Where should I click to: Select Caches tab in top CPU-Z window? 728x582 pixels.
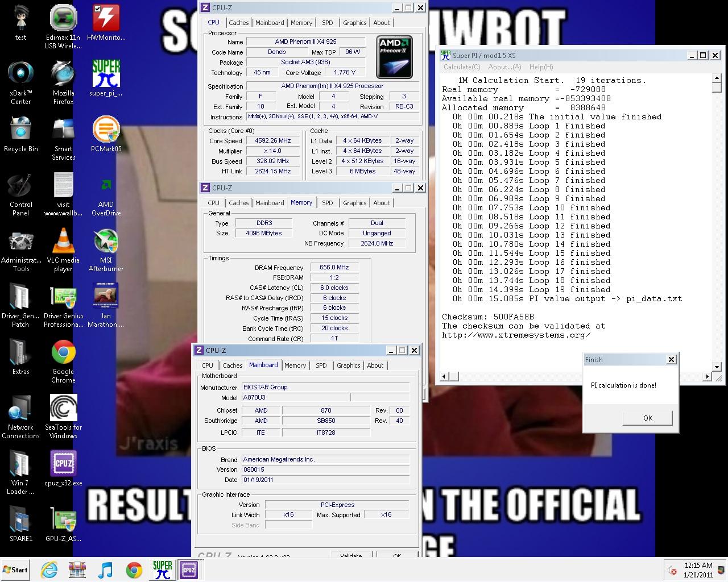(239, 23)
